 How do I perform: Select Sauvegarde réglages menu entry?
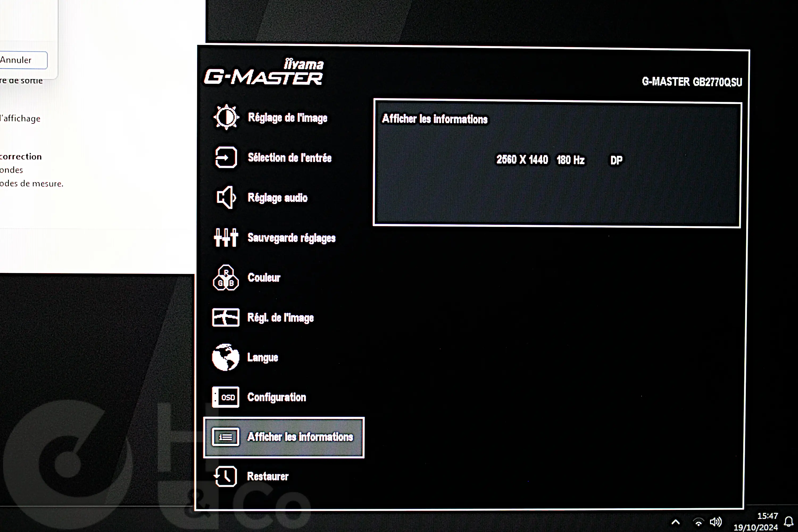(292, 238)
